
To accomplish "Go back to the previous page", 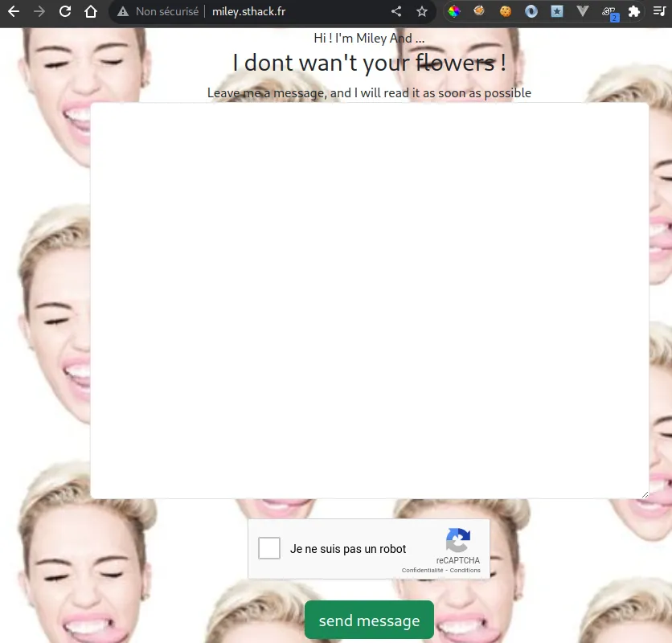I will [x=14, y=11].
